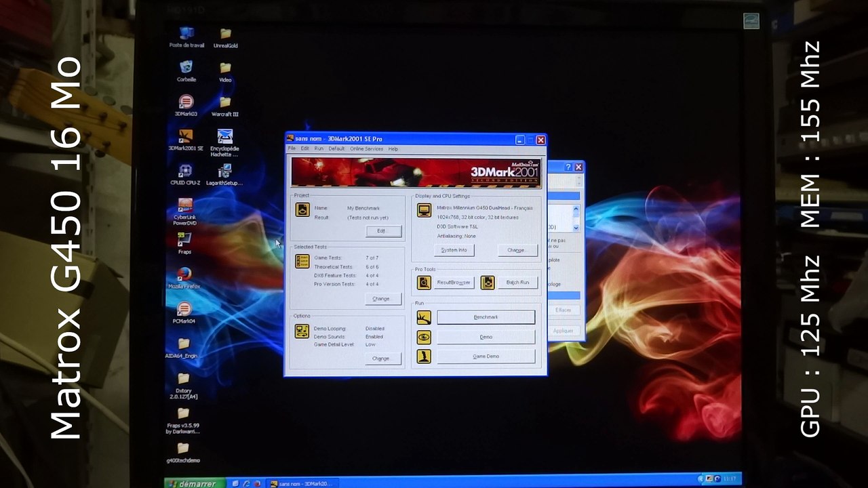Image resolution: width=868 pixels, height=488 pixels.
Task: Open the UnrealGold folder
Action: tap(225, 37)
